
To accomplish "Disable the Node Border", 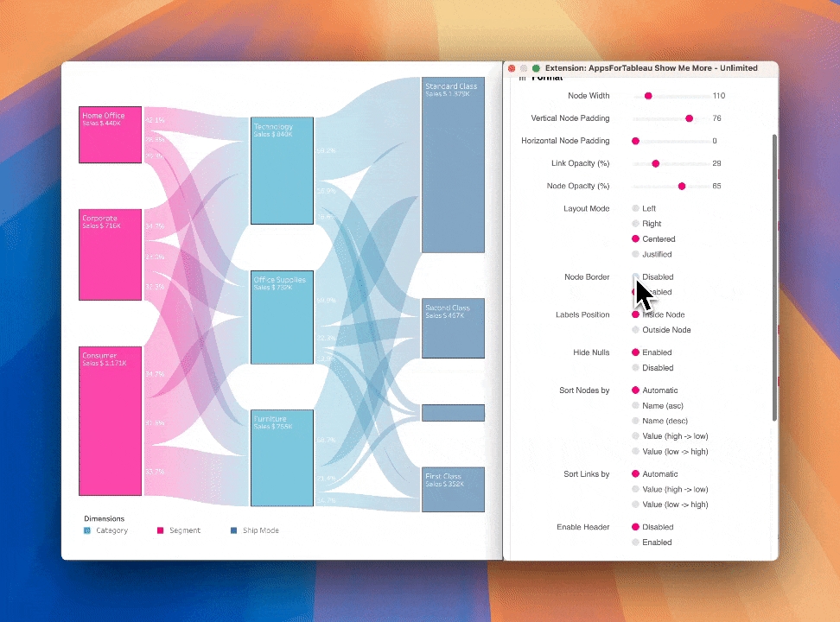I will point(636,277).
